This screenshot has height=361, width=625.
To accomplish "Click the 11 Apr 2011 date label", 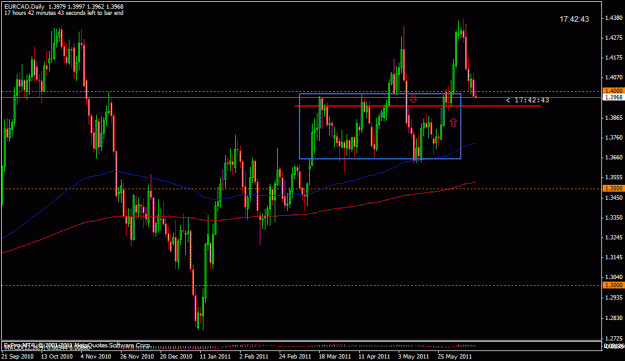I will coord(374,357).
